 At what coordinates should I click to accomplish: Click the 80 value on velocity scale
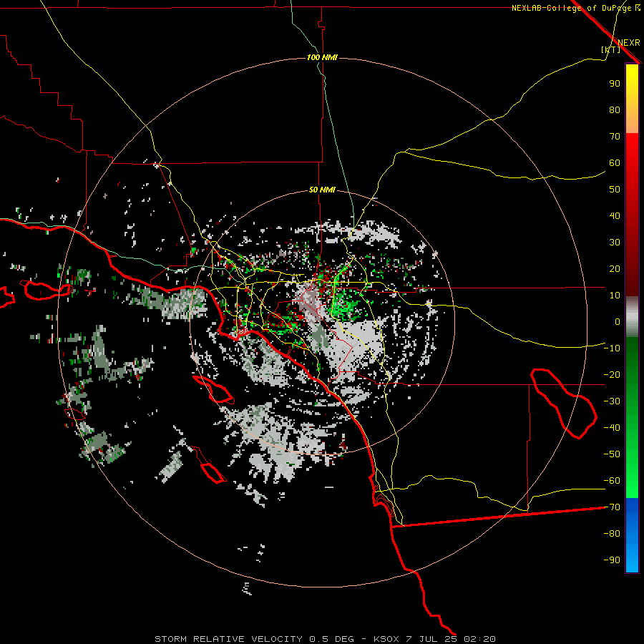[615, 109]
